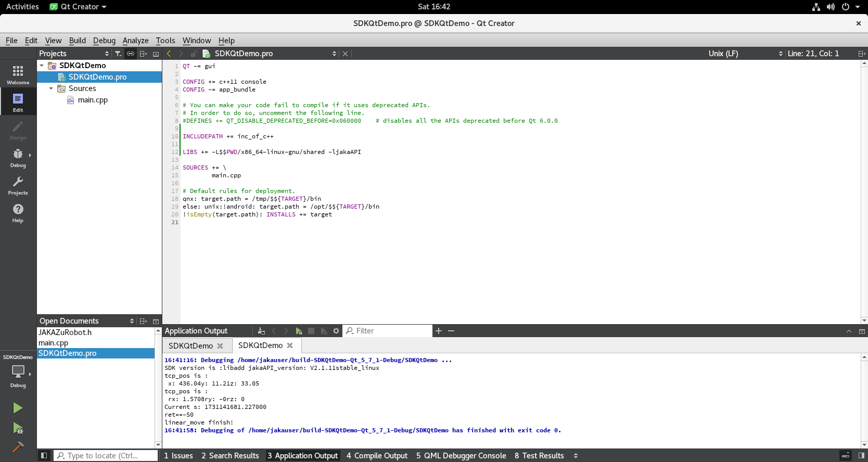Show the Issues pane
Screen dimensions: 868x462
coord(178,456)
